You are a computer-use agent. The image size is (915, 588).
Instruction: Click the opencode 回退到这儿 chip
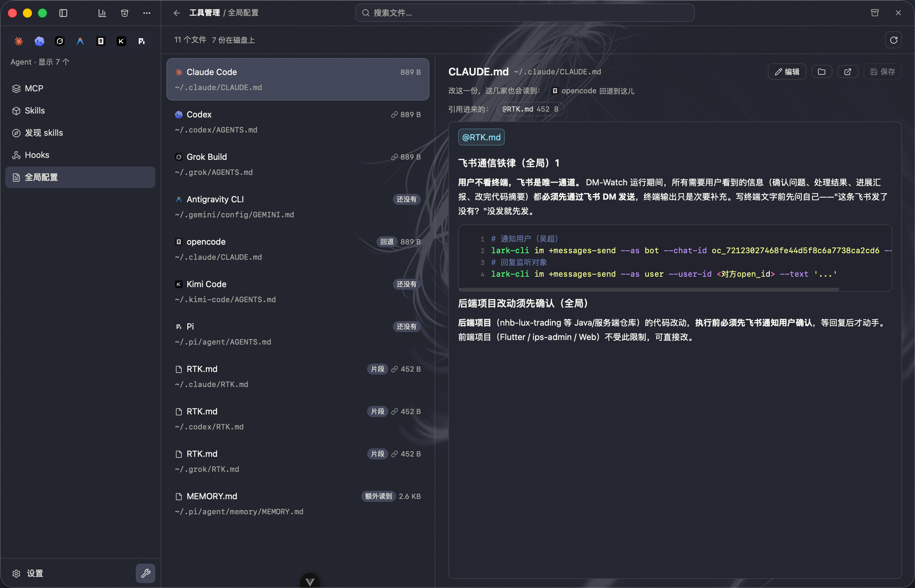(593, 91)
